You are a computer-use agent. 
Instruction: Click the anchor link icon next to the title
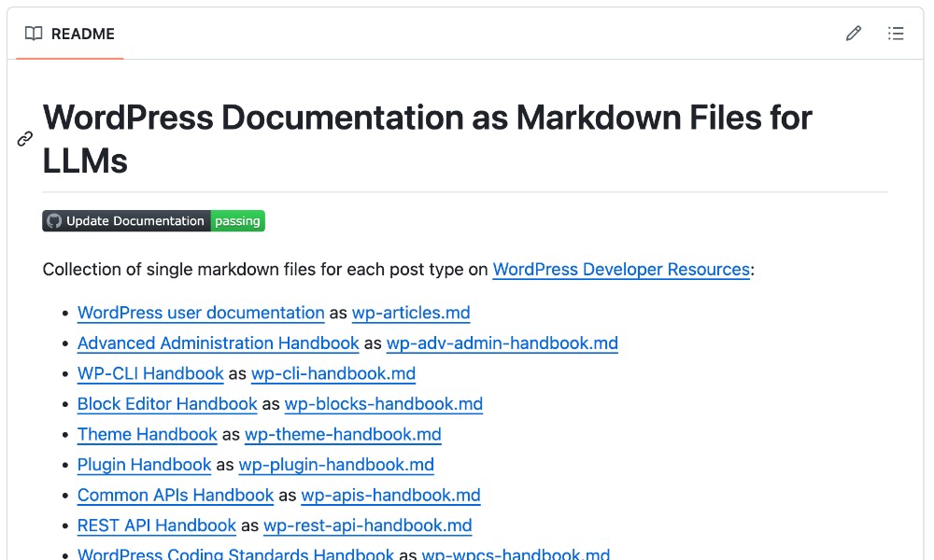24,139
